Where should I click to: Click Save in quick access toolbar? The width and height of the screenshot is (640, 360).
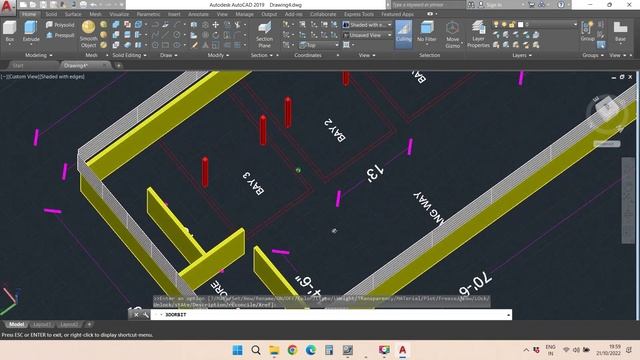coord(43,5)
